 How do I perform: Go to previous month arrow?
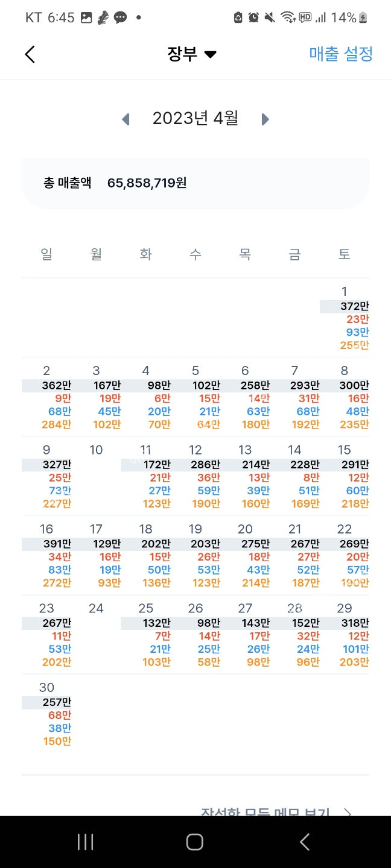126,119
